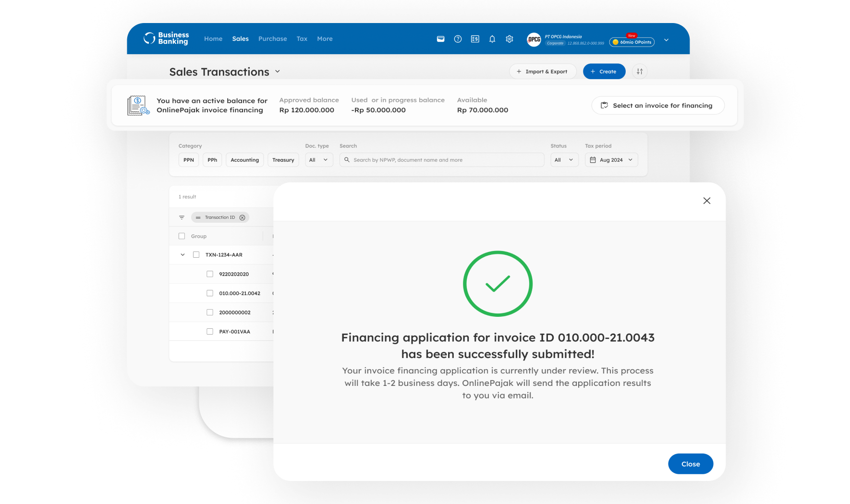This screenshot has width=850, height=504.
Task: Open the notifications bell
Action: [x=492, y=39]
